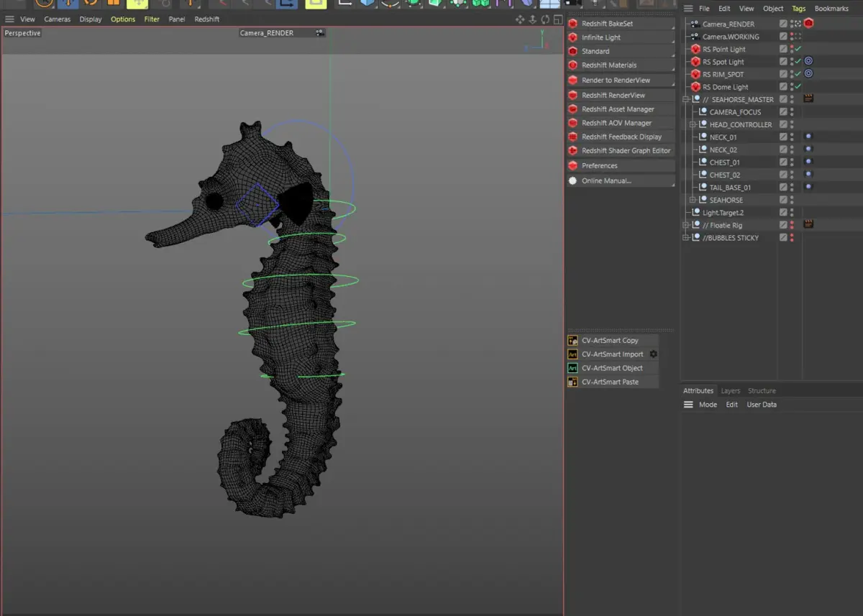863x616 pixels.
Task: Click the CV-ArtSmart Copy icon
Action: pos(573,341)
